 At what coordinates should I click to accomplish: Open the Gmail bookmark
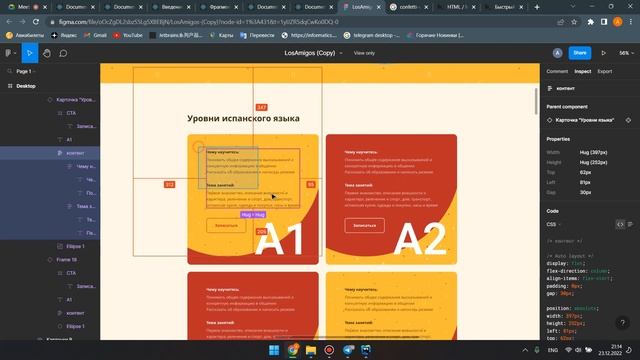96,36
